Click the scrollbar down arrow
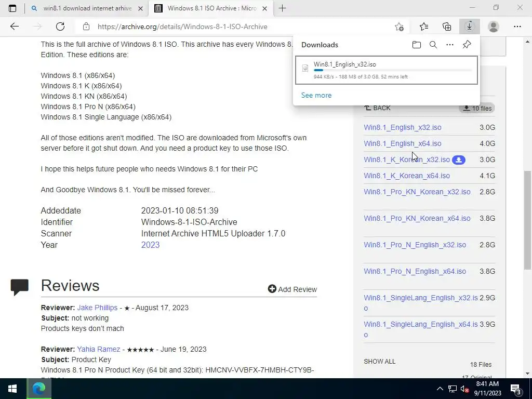This screenshot has width=532, height=399. 527,374
